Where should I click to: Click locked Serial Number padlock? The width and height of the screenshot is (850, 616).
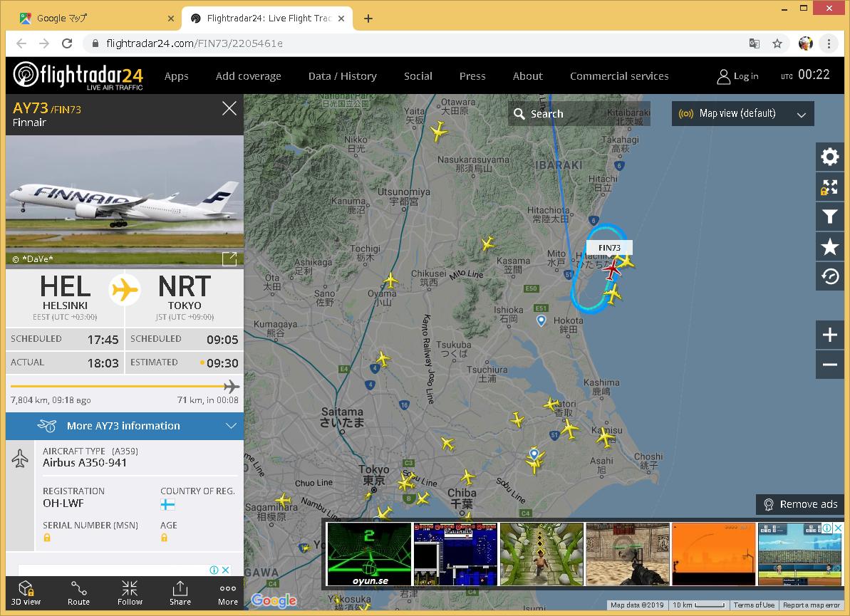(x=47, y=538)
